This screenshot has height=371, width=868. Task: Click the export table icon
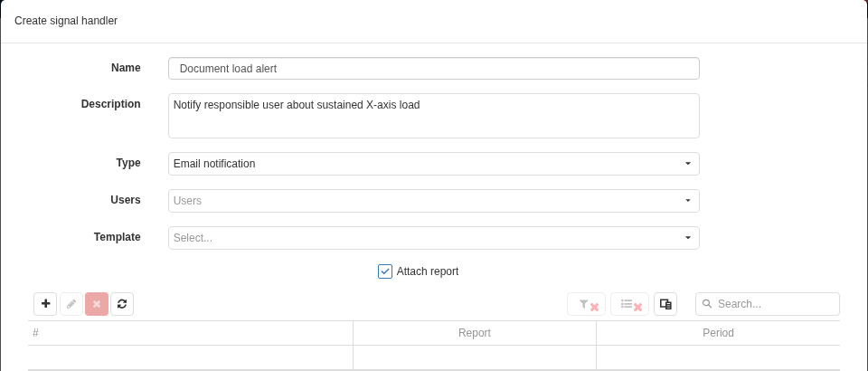point(665,304)
